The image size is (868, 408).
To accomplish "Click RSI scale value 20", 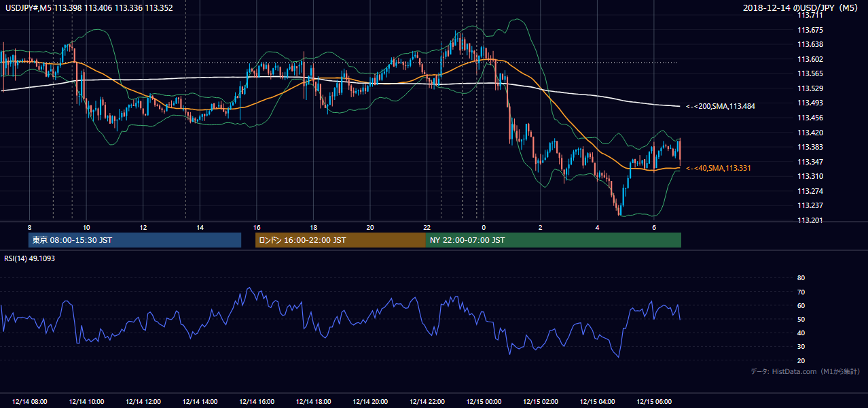I will [x=801, y=360].
